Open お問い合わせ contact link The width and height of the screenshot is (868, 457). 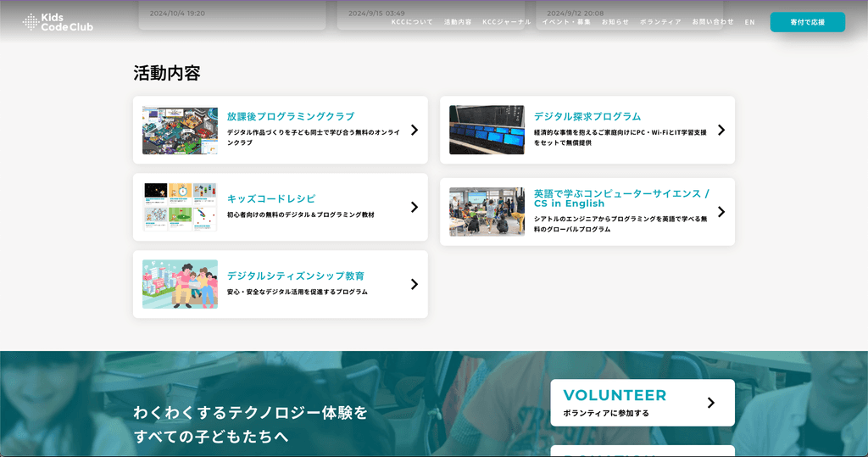point(713,22)
